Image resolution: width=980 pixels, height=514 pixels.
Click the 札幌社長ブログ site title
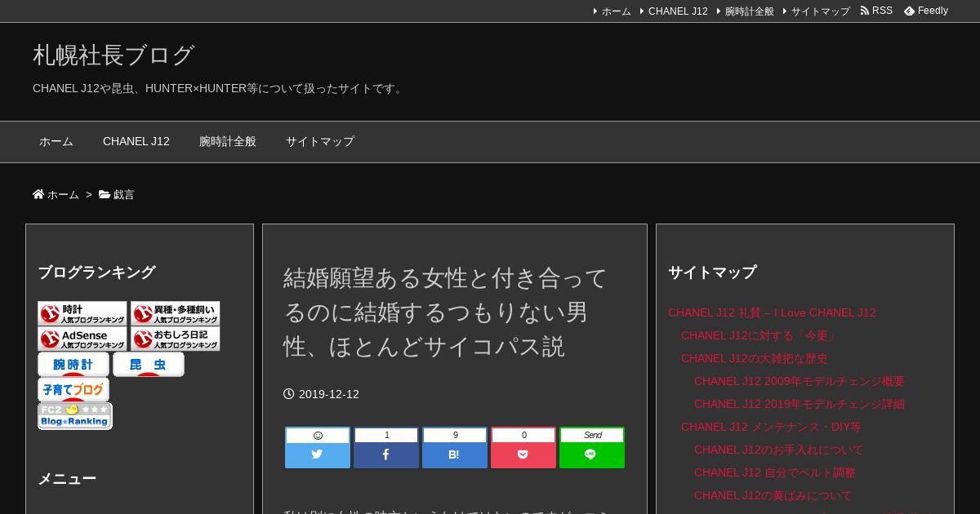(114, 55)
